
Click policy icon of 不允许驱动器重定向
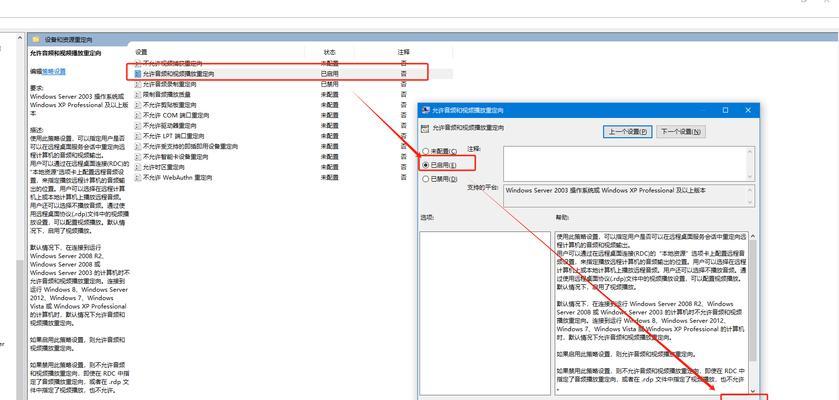(x=138, y=126)
